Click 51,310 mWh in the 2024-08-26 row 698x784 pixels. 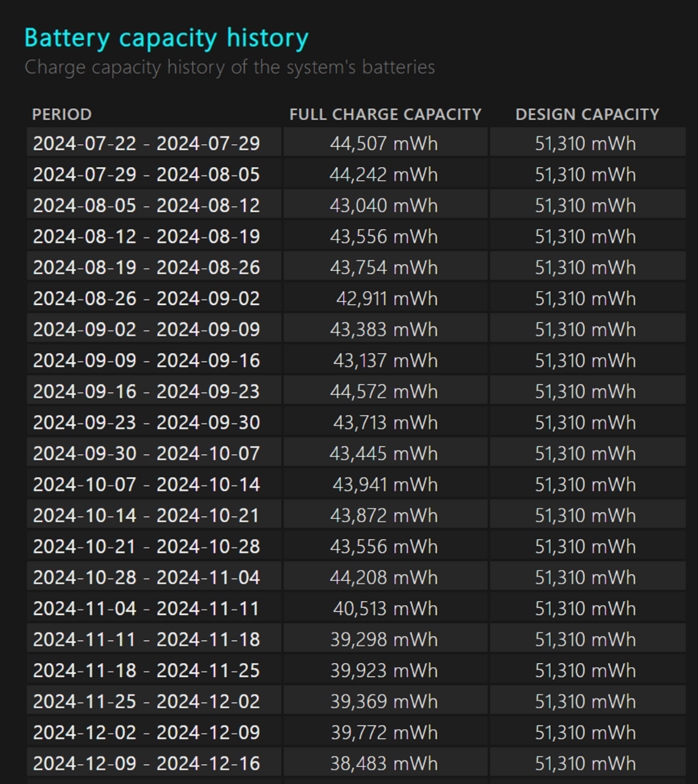(x=585, y=299)
